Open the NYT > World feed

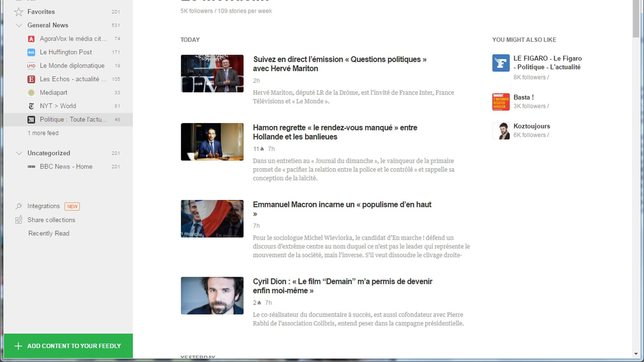pos(58,106)
